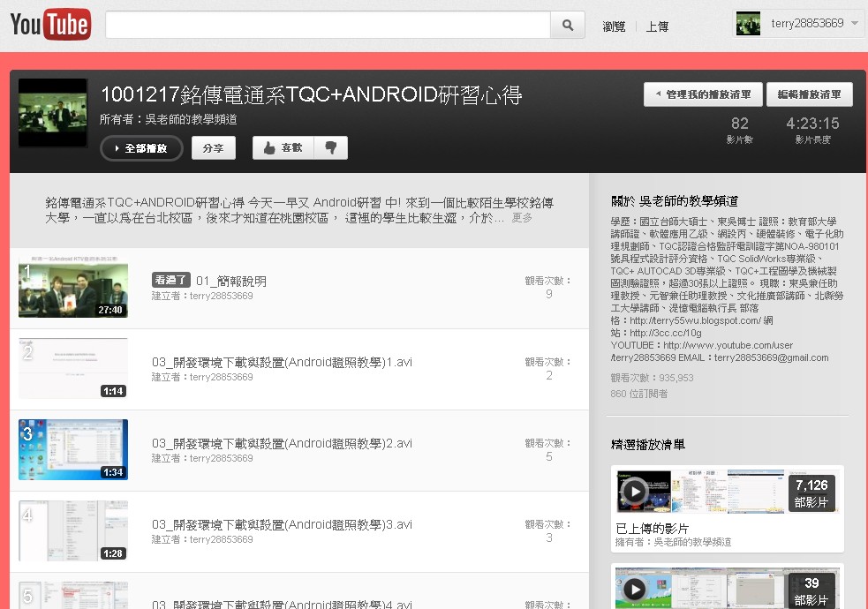Open 03_開發環境下載與設置(Android證照教學)2.avi
The height and width of the screenshot is (609, 868).
(282, 444)
